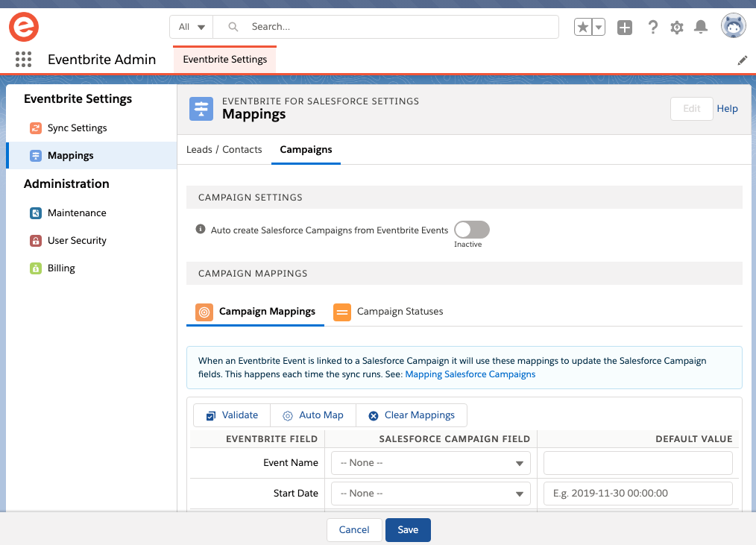756x545 pixels.
Task: Open Maintenance in the sidebar
Action: (x=92, y=212)
